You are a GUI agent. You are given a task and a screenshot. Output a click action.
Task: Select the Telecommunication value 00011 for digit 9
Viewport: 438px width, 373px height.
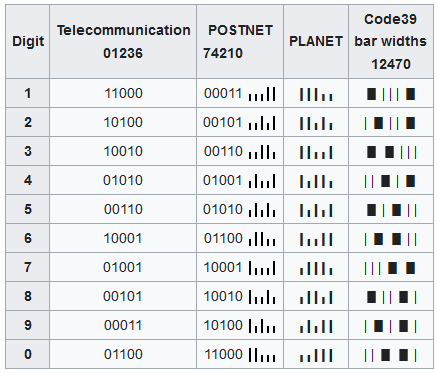(123, 325)
